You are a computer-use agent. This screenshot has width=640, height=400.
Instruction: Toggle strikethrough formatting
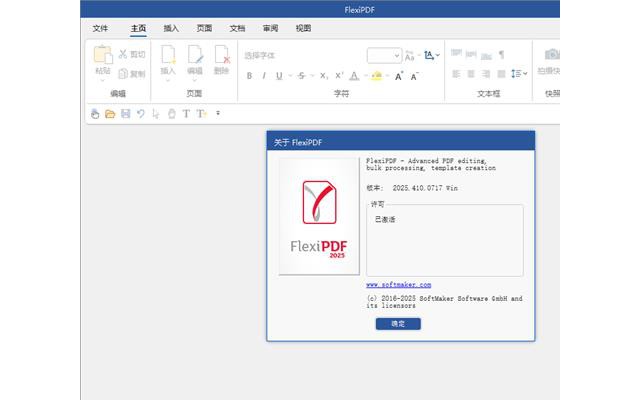point(301,76)
